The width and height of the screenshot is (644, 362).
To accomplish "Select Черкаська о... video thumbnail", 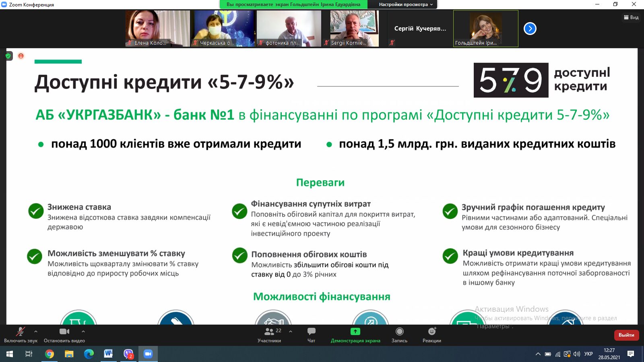I will (224, 29).
